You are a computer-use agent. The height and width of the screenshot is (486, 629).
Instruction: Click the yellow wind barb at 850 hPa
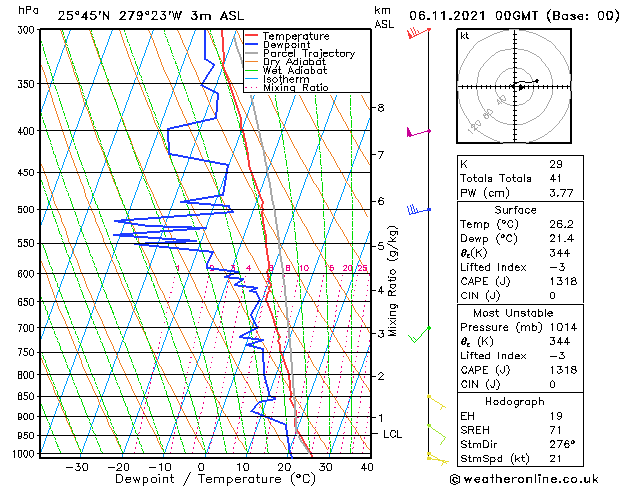click(436, 402)
